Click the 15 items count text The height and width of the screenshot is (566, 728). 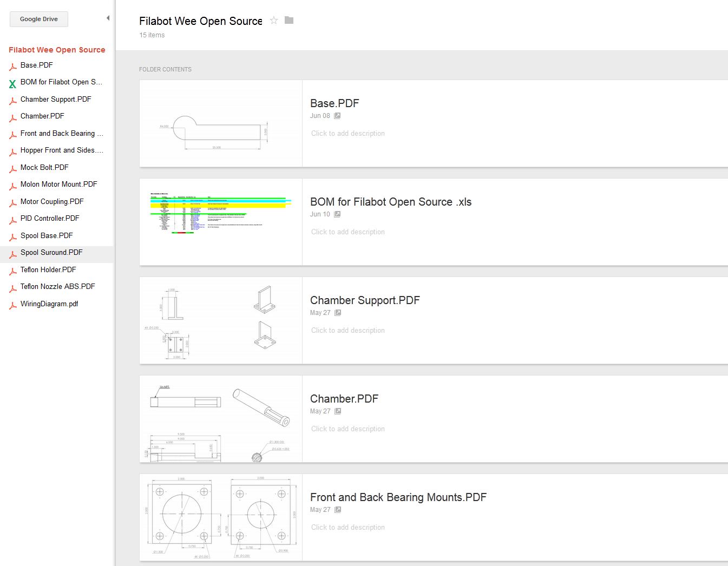point(152,35)
